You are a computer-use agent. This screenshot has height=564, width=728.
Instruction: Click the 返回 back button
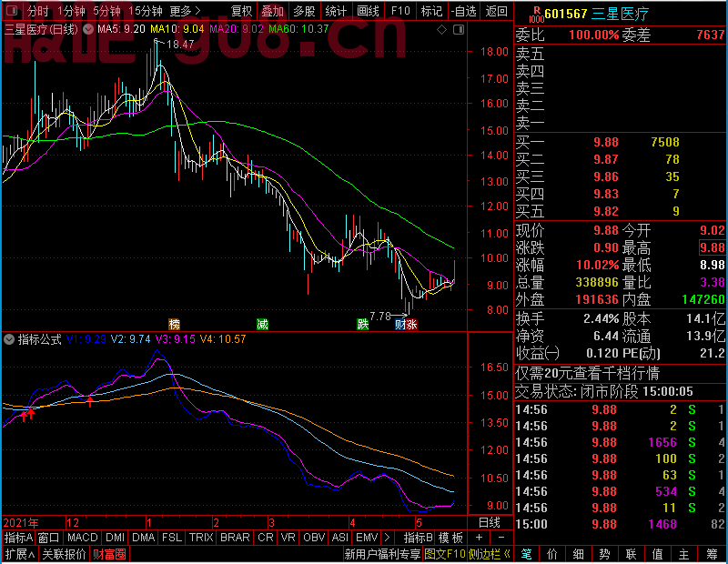pyautogui.click(x=496, y=11)
